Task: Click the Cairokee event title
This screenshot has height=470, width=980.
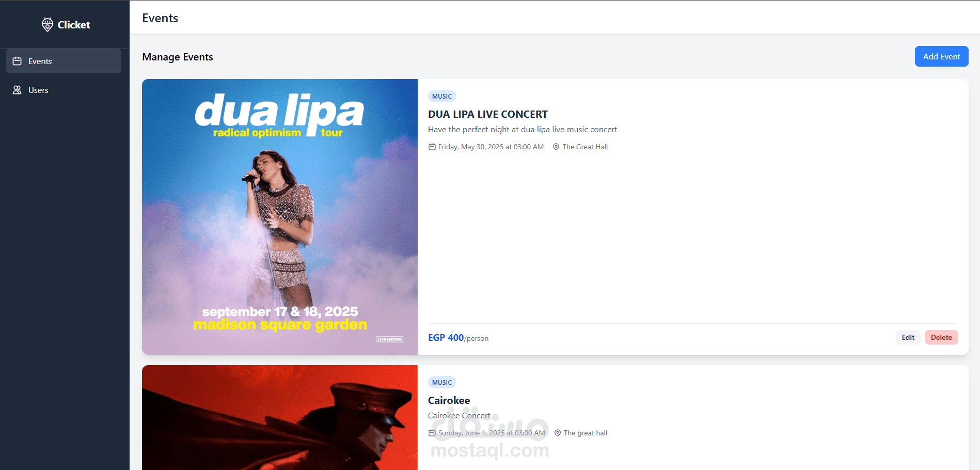Action: (449, 400)
